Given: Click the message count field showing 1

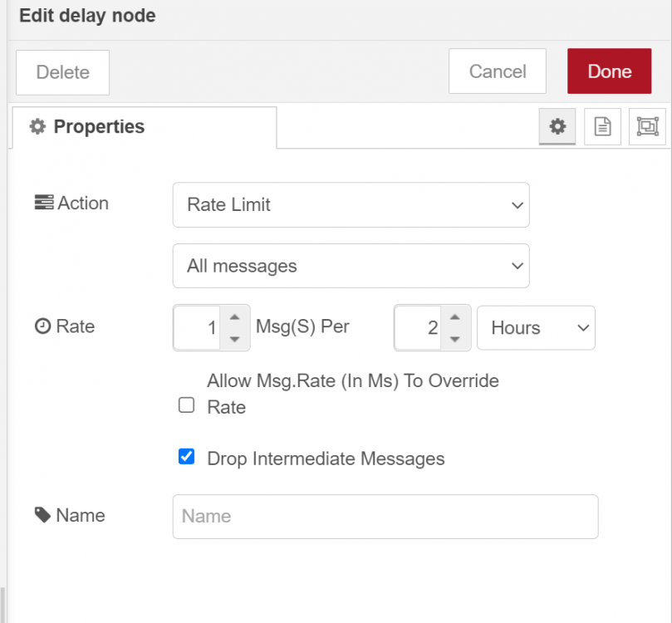Looking at the screenshot, I should [x=197, y=328].
